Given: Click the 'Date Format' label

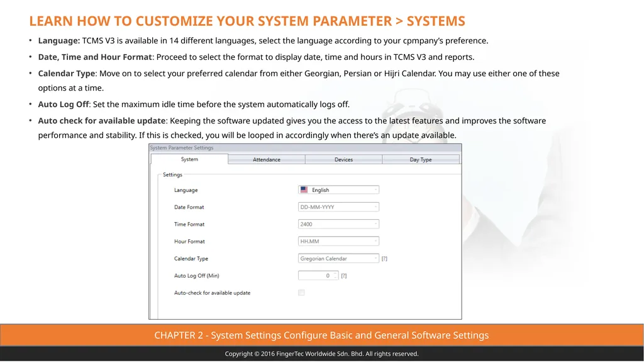Looking at the screenshot, I should coord(189,207).
